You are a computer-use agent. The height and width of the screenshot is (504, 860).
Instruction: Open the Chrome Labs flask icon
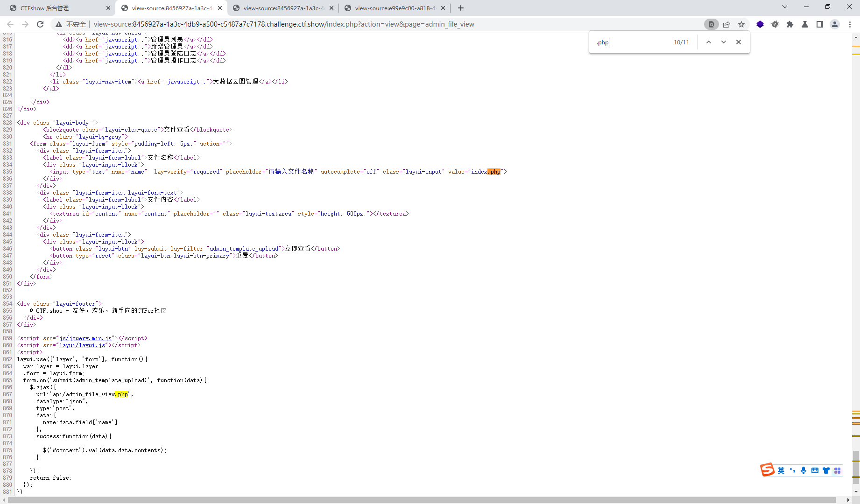coord(805,24)
